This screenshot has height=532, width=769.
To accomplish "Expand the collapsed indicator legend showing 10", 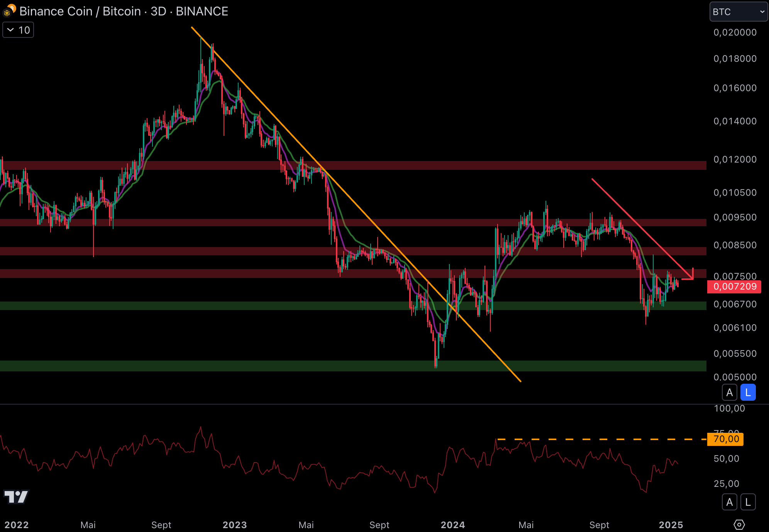I will click(x=18, y=30).
